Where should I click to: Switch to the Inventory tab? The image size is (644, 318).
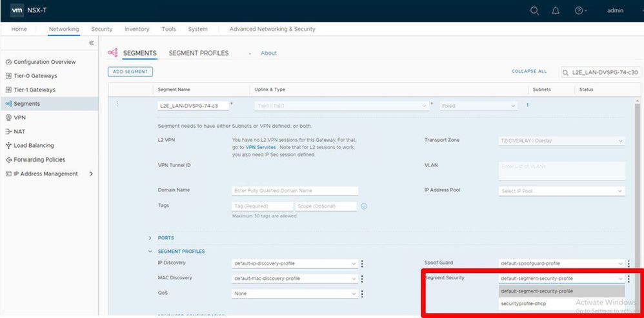click(137, 29)
